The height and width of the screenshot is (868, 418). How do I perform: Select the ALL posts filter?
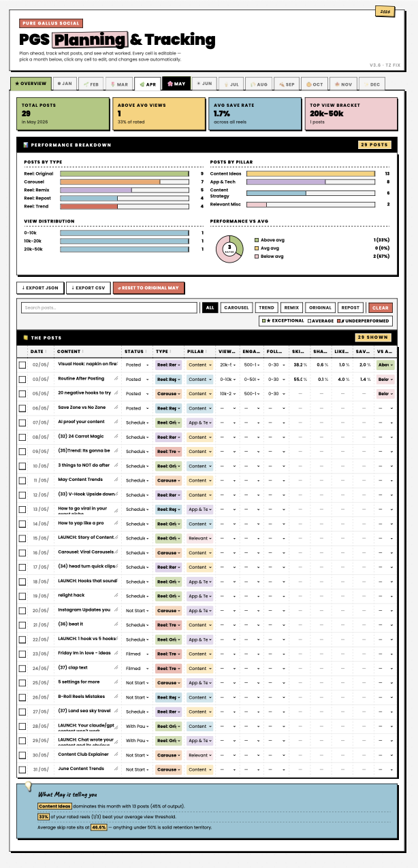[210, 307]
